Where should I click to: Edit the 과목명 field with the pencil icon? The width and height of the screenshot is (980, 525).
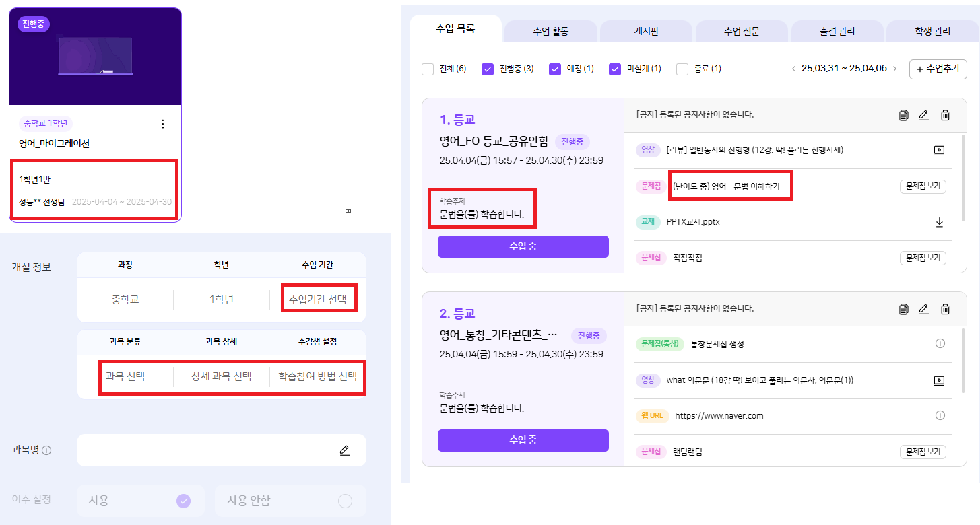point(345,450)
